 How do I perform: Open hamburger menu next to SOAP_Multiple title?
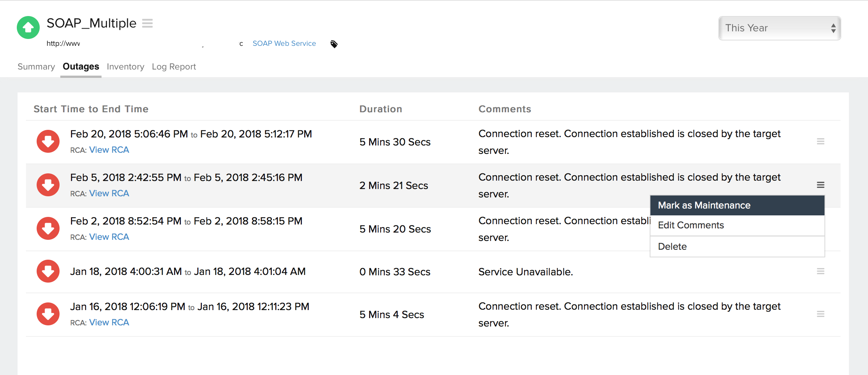coord(147,23)
